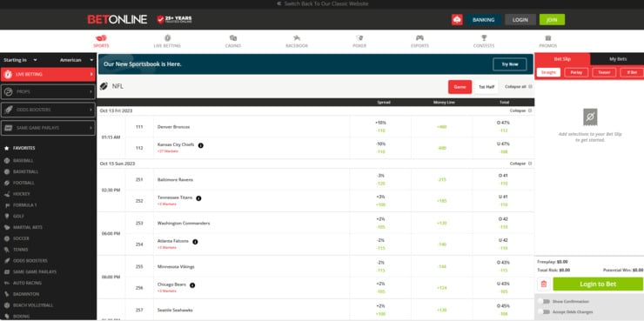
Task: Select the Parlay bet type
Action: click(576, 73)
